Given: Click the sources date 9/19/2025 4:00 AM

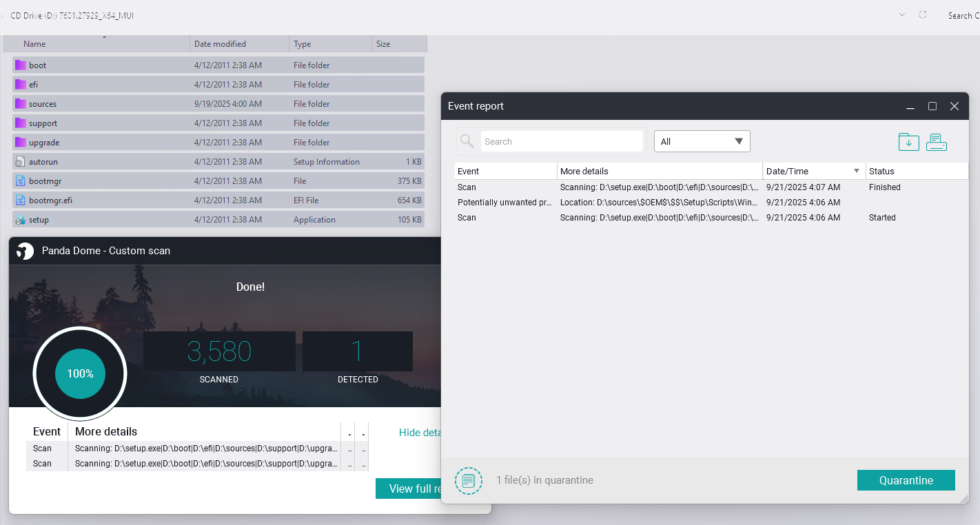Looking at the screenshot, I should [x=228, y=104].
